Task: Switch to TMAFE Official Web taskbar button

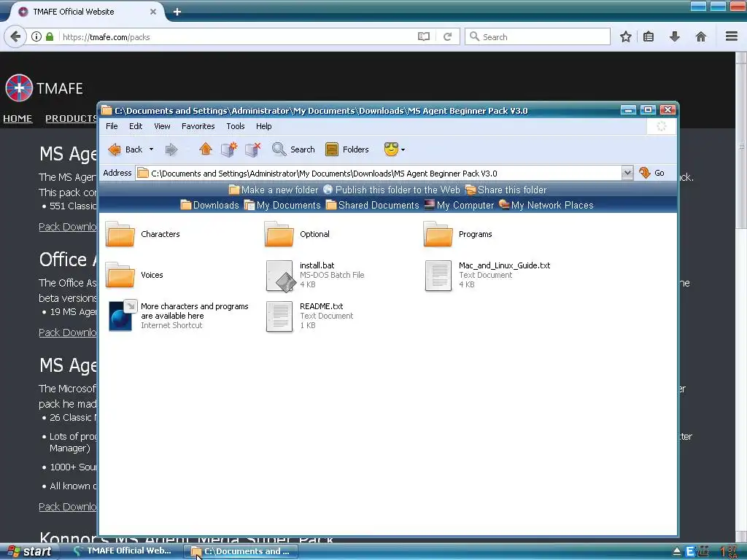Action: pyautogui.click(x=123, y=551)
